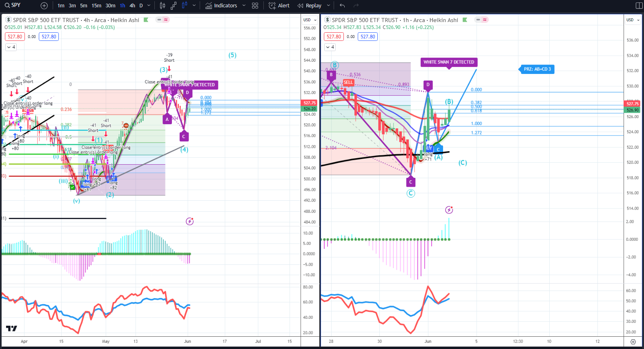
Task: Undo the last chart action
Action: click(x=342, y=6)
